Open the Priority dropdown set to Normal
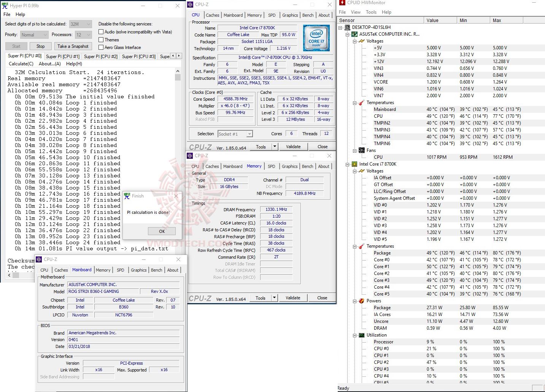 click(34, 35)
